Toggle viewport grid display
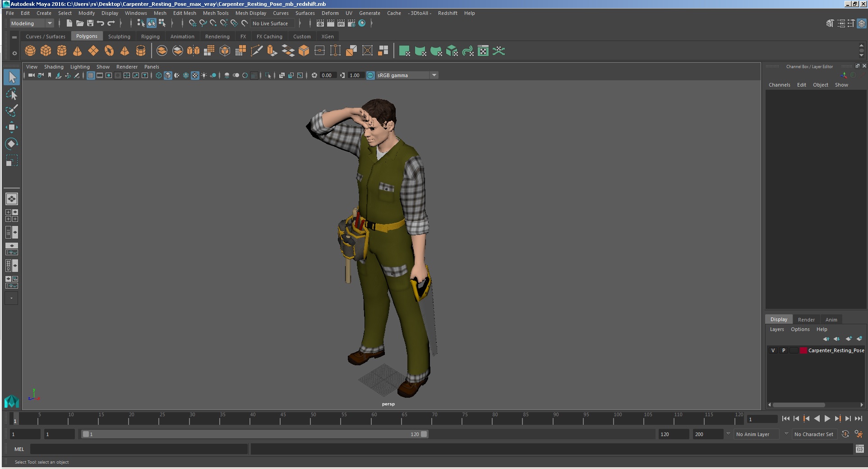The width and height of the screenshot is (868, 469). click(91, 75)
